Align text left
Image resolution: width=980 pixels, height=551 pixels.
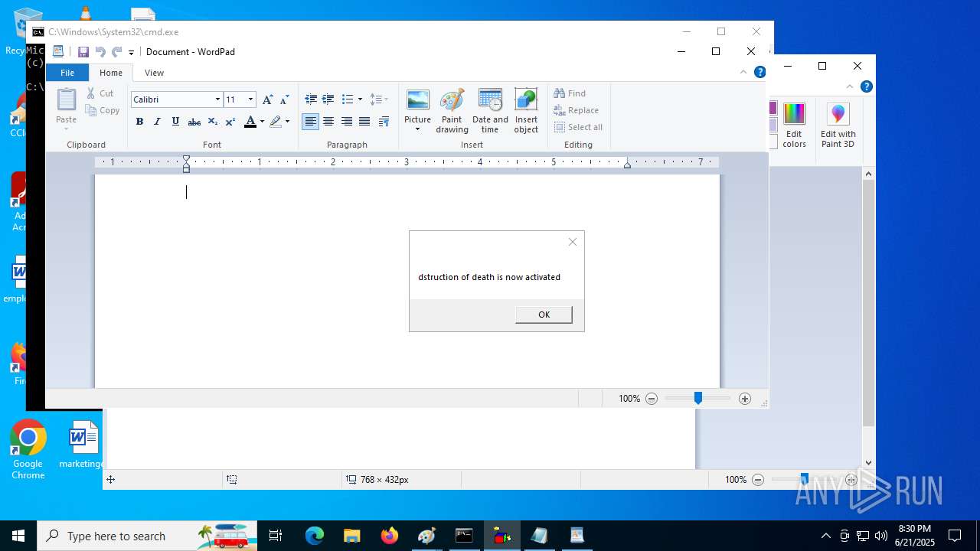310,122
